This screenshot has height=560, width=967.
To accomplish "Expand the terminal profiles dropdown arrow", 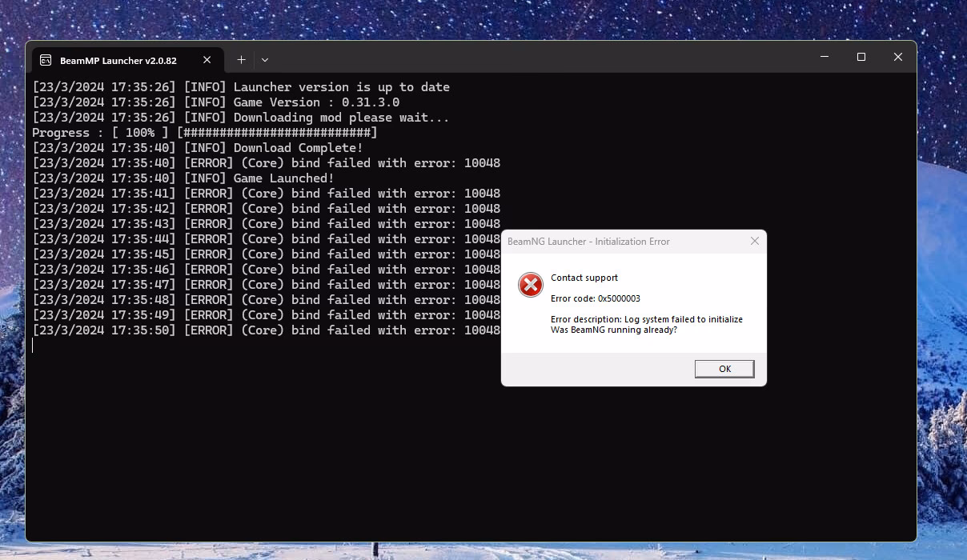I will pyautogui.click(x=265, y=59).
